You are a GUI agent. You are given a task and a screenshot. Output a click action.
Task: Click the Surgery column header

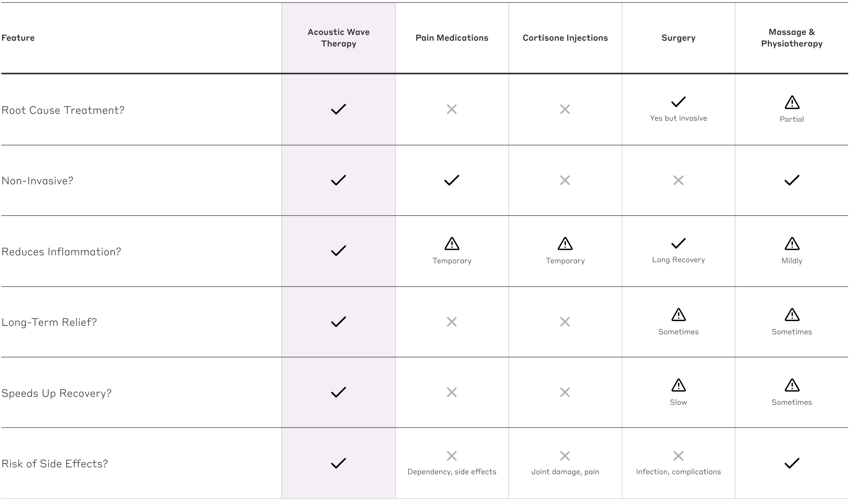tap(678, 38)
